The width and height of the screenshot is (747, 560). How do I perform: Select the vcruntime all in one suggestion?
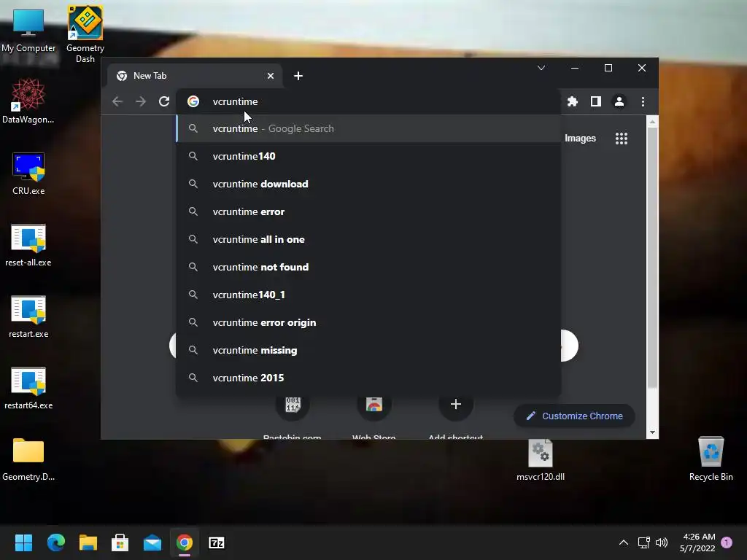[x=368, y=239]
